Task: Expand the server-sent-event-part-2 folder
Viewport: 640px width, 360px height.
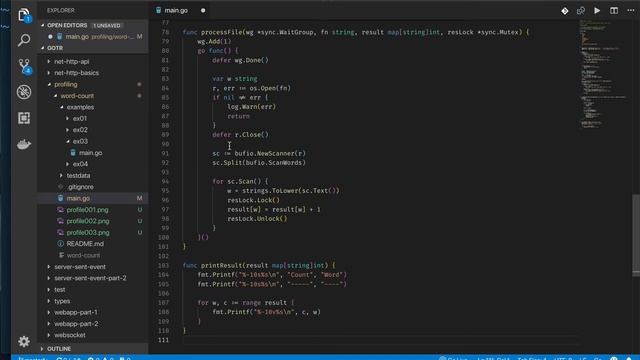Action: (90, 278)
